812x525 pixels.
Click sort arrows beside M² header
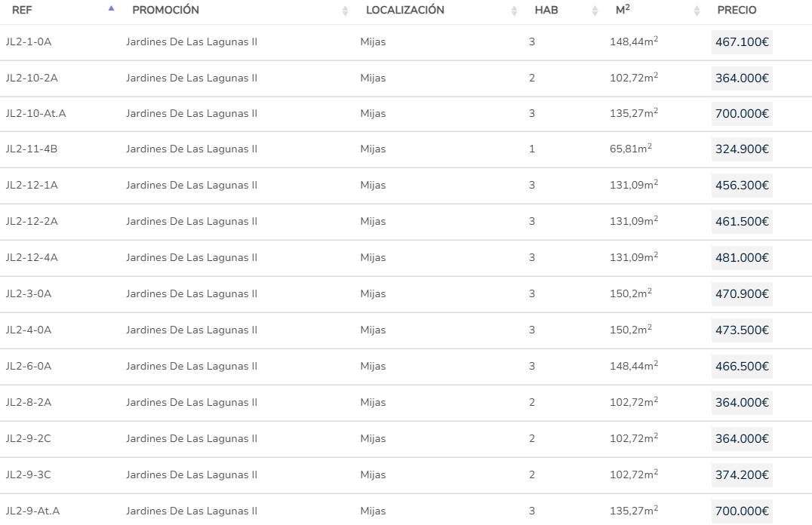697,11
